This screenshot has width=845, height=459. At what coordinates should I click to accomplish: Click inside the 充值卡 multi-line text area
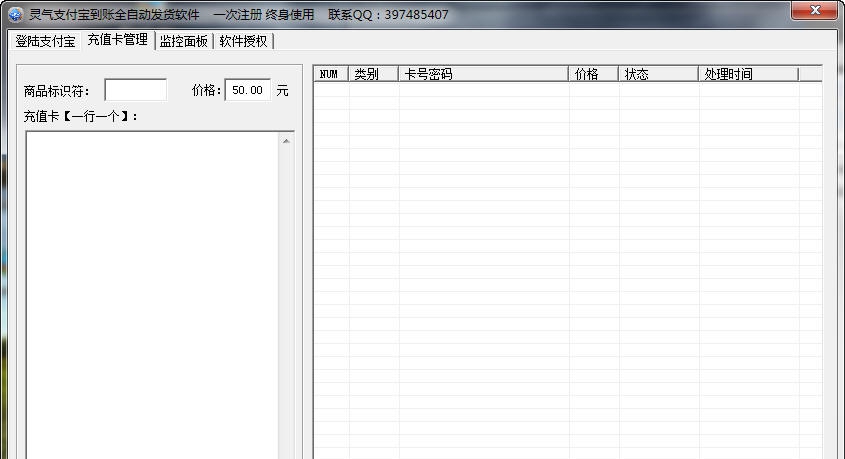coord(153,295)
